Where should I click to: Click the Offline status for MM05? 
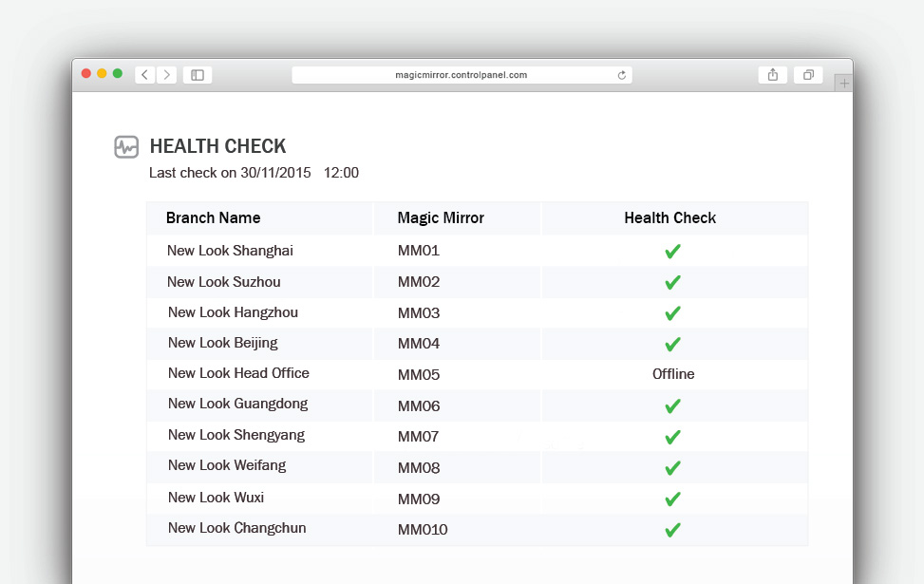(673, 374)
